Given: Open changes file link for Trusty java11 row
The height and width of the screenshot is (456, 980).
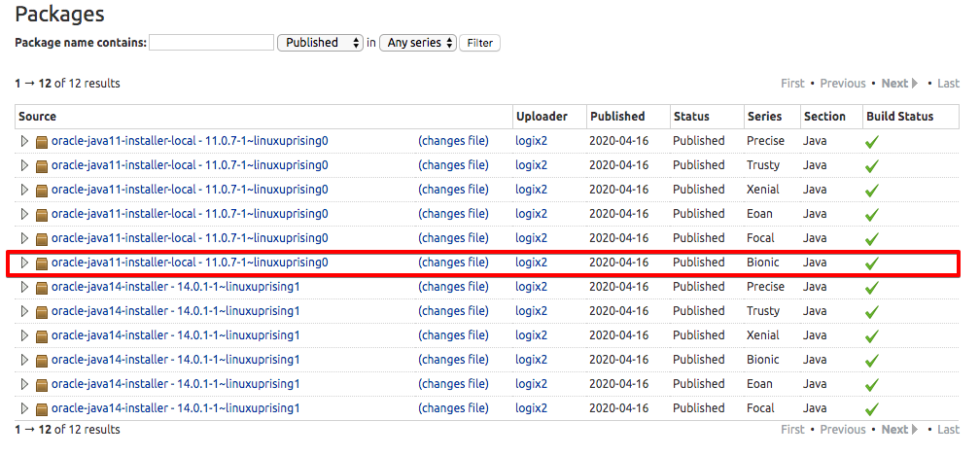Looking at the screenshot, I should pos(453,165).
